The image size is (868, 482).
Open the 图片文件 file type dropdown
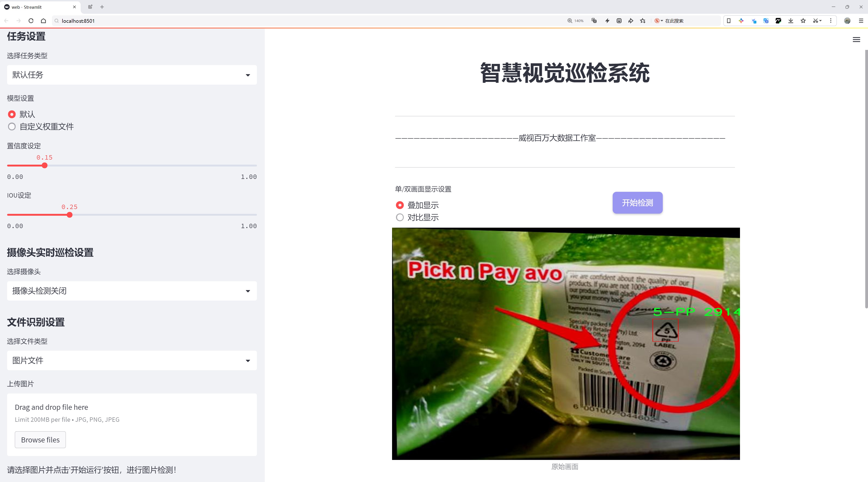132,360
